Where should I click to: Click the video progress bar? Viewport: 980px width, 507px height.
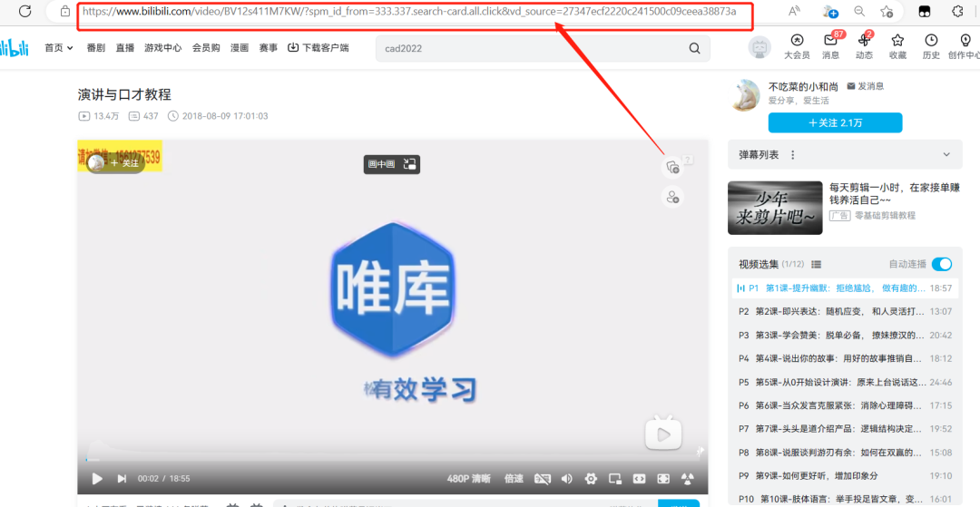393,460
